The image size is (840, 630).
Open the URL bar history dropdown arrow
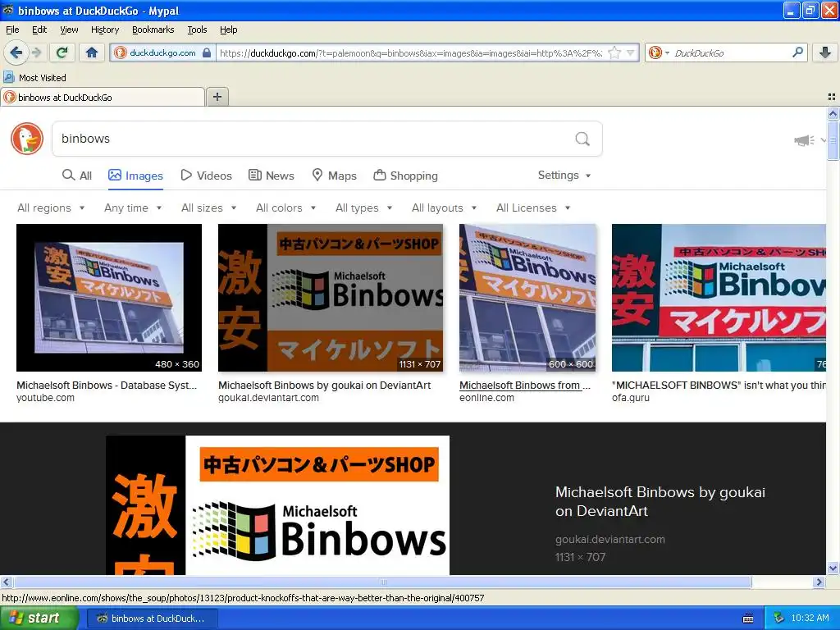[x=631, y=52]
